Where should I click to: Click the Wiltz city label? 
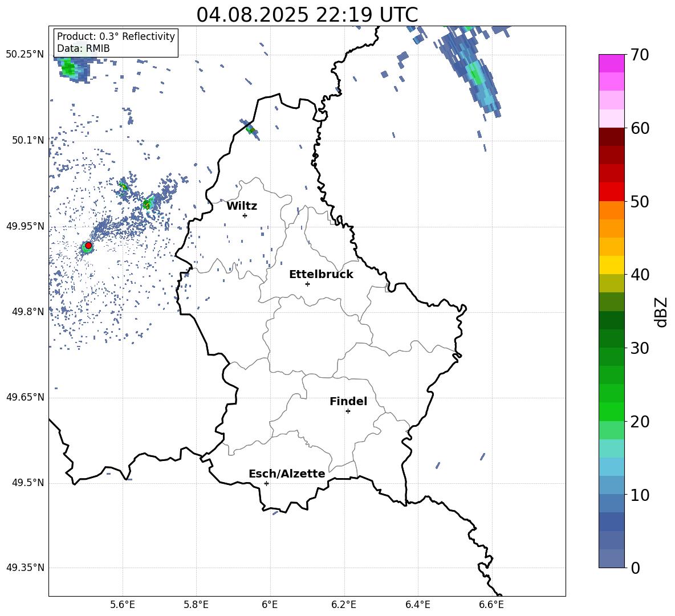click(x=242, y=206)
